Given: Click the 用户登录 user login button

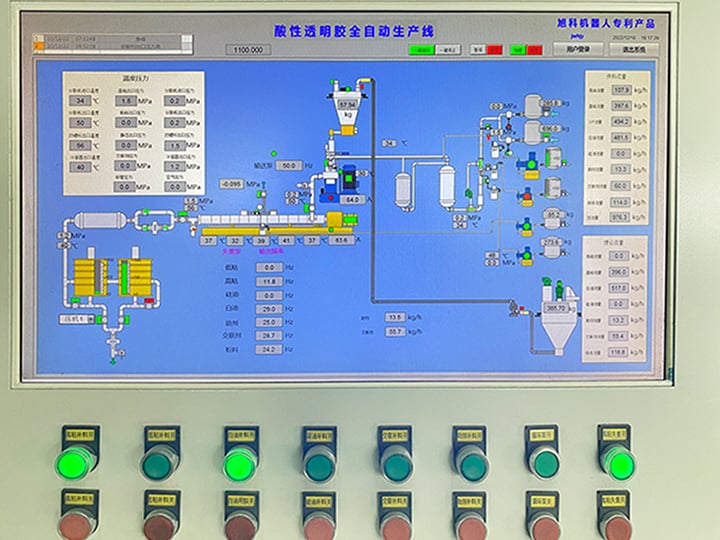Looking at the screenshot, I should click(578, 48).
